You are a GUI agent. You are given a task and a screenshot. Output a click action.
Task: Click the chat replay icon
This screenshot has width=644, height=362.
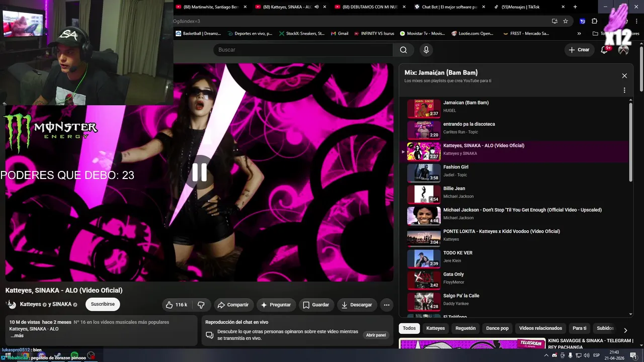(210, 335)
